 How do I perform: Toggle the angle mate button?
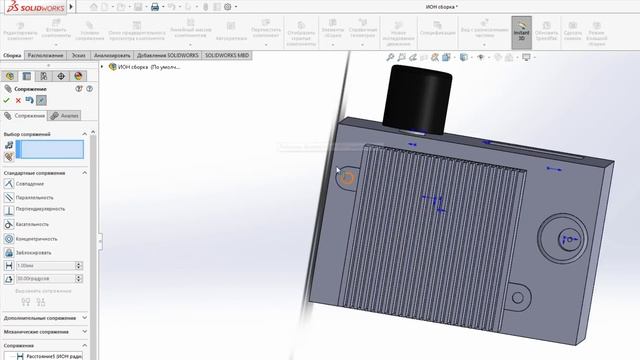click(x=9, y=279)
